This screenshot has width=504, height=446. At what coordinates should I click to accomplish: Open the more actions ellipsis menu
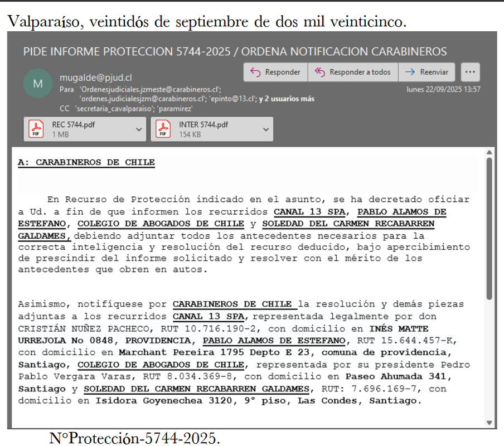[x=470, y=72]
